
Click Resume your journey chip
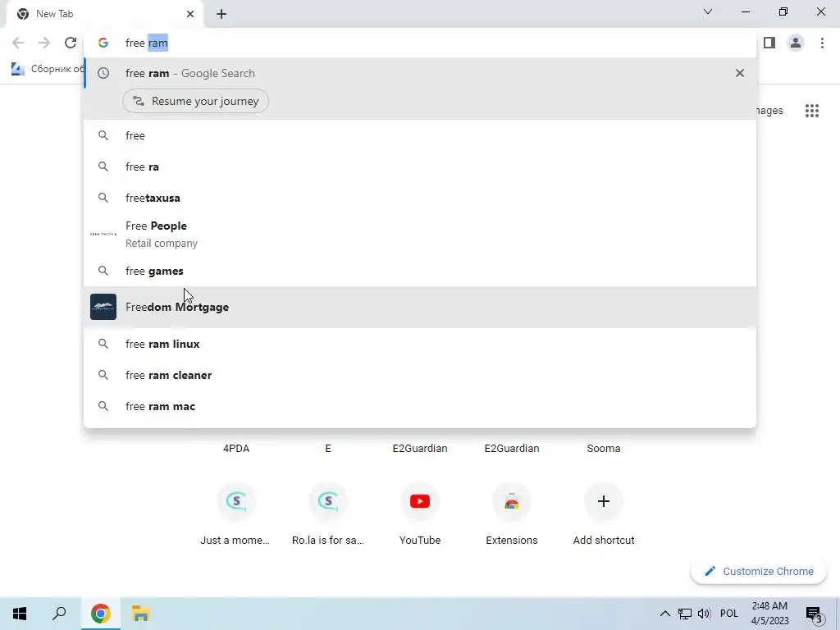point(195,101)
